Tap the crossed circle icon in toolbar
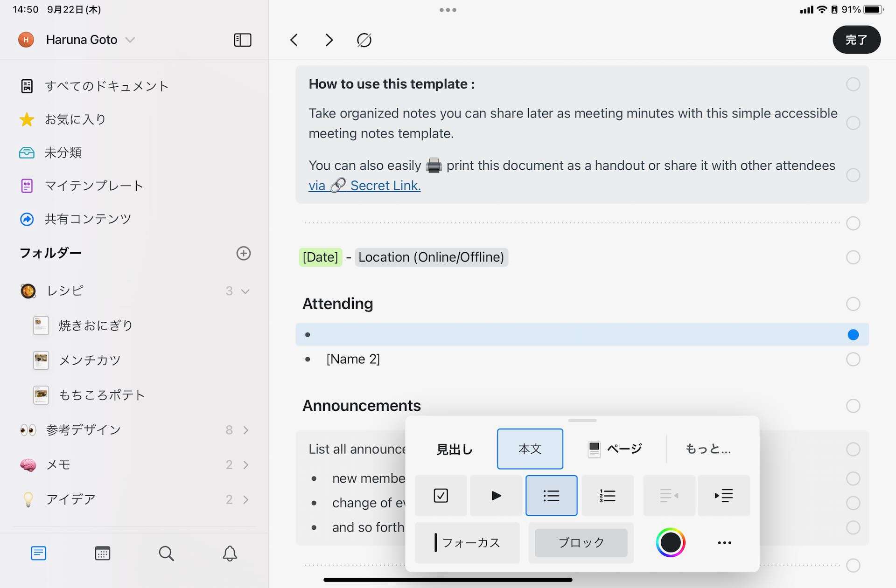Screen dimensions: 896x588 364,40
